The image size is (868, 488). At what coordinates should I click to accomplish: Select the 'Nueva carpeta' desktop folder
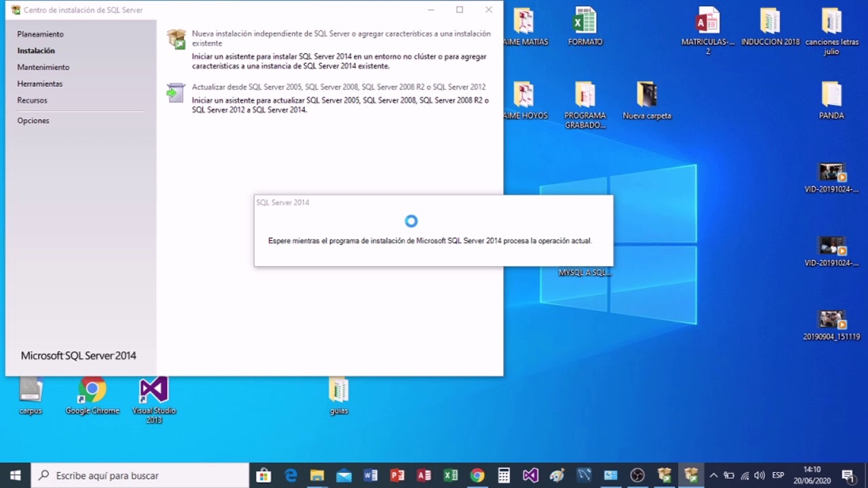647,100
